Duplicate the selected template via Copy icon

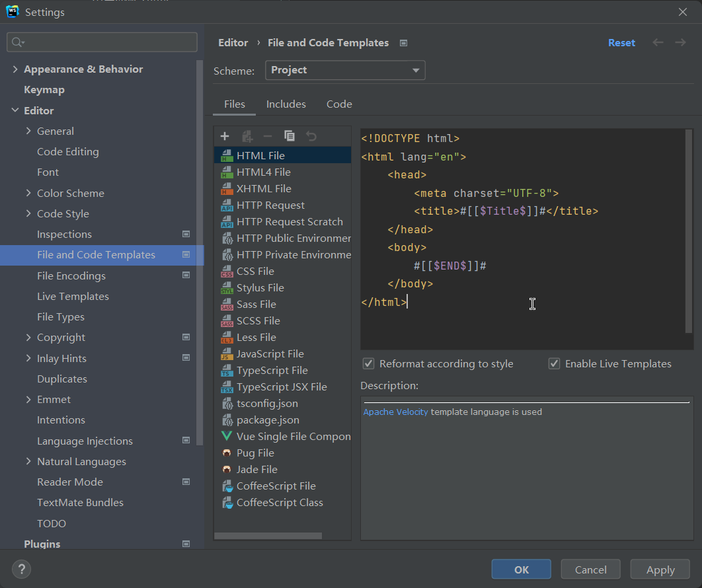(x=289, y=135)
